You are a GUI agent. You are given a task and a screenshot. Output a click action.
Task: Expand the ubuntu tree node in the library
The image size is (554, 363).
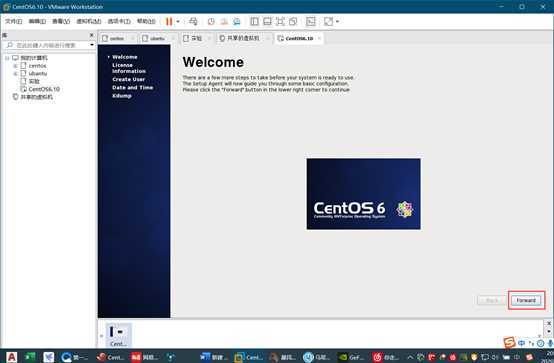(x=15, y=74)
